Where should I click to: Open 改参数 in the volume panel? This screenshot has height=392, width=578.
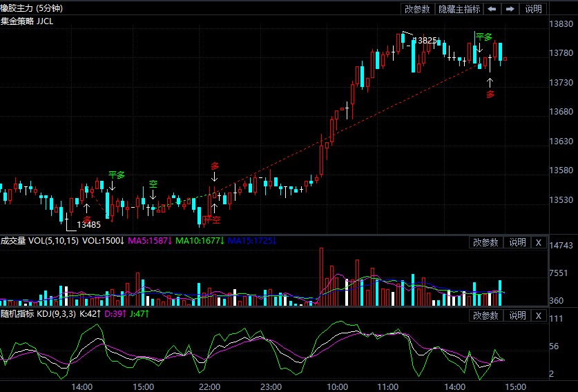(486, 242)
